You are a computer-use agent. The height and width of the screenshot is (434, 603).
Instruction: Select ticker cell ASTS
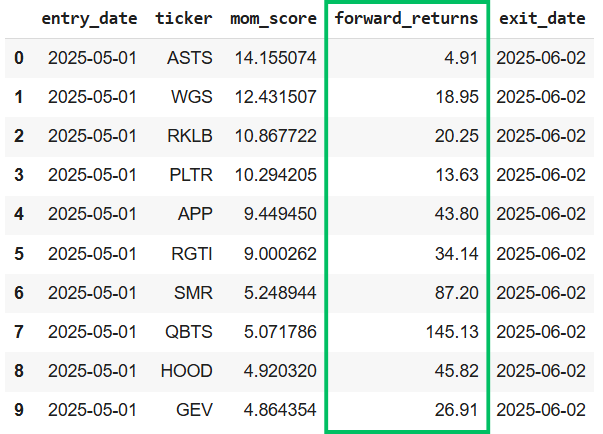[x=190, y=58]
